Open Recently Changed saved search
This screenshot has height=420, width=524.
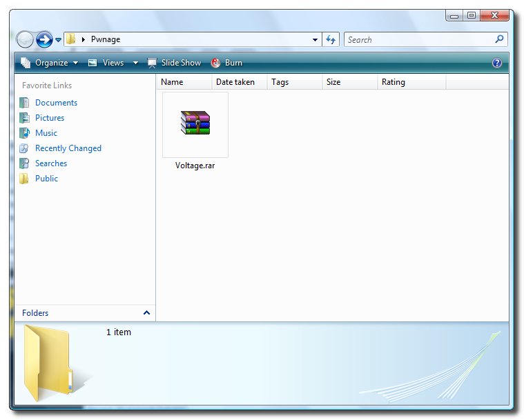click(x=68, y=148)
